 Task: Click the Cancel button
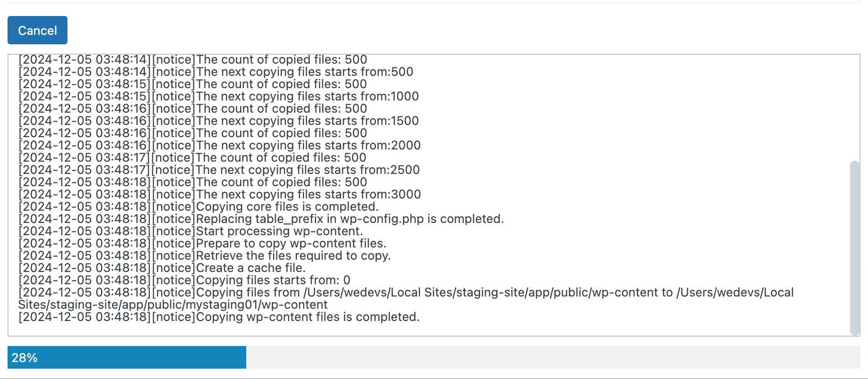[x=37, y=30]
